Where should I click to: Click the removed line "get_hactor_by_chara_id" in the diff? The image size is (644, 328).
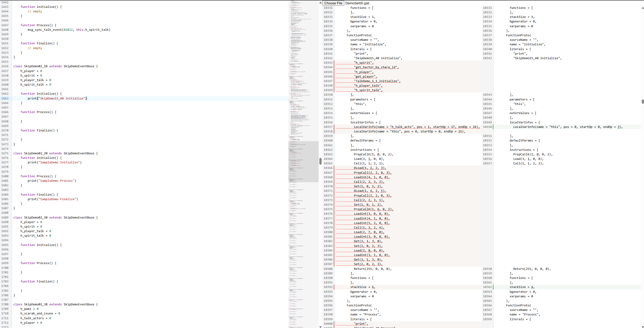click(x=376, y=67)
